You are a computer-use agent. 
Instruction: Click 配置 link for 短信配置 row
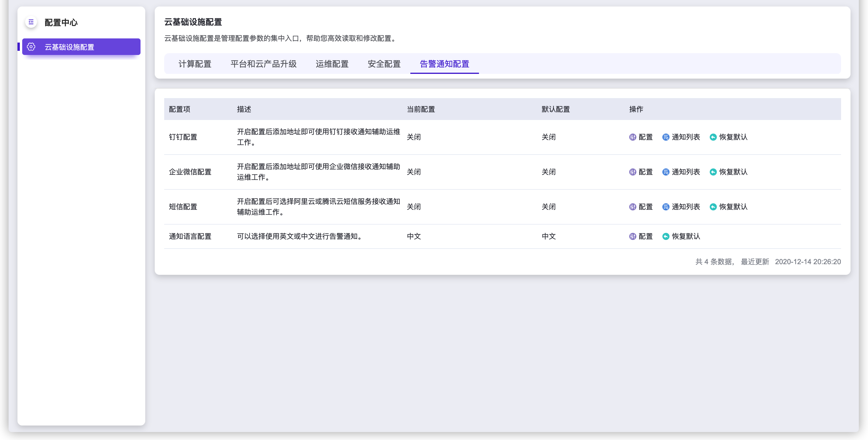645,207
